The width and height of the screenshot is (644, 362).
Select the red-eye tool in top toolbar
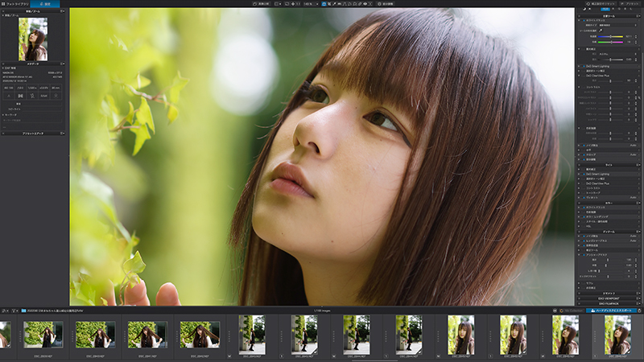click(x=365, y=4)
